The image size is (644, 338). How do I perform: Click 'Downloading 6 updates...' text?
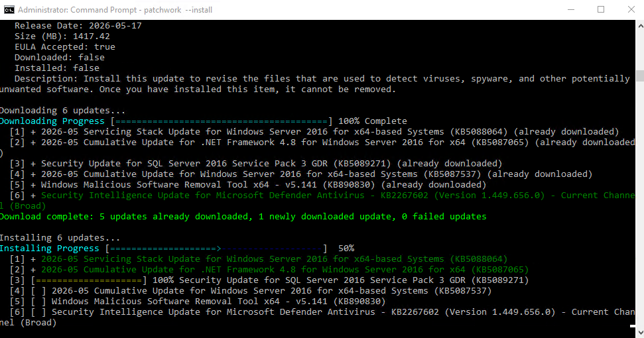pyautogui.click(x=62, y=111)
